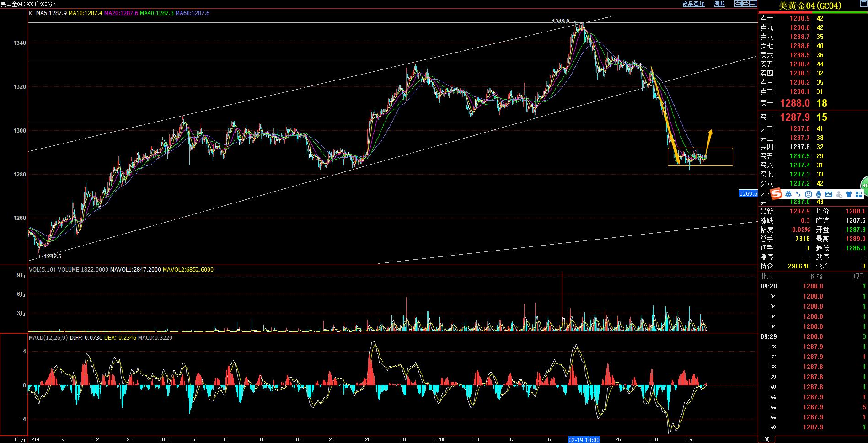Open the IME emoji panel
The height and width of the screenshot is (443, 868).
pyautogui.click(x=809, y=194)
